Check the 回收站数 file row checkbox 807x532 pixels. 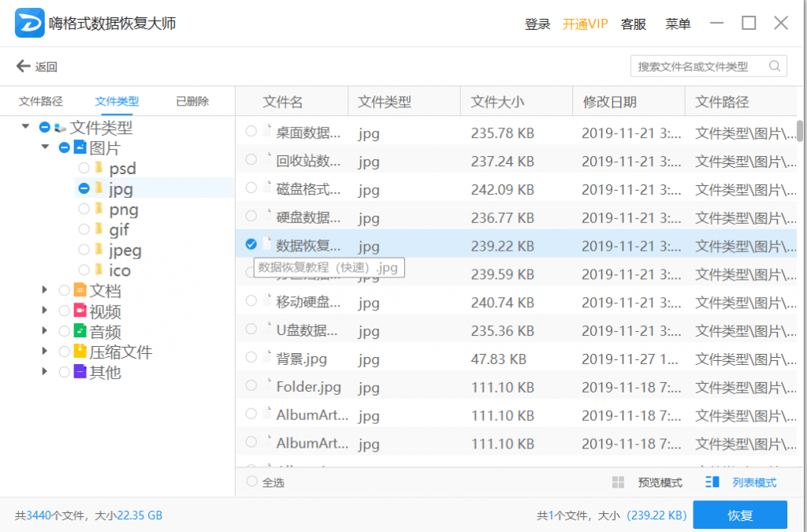pos(251,159)
